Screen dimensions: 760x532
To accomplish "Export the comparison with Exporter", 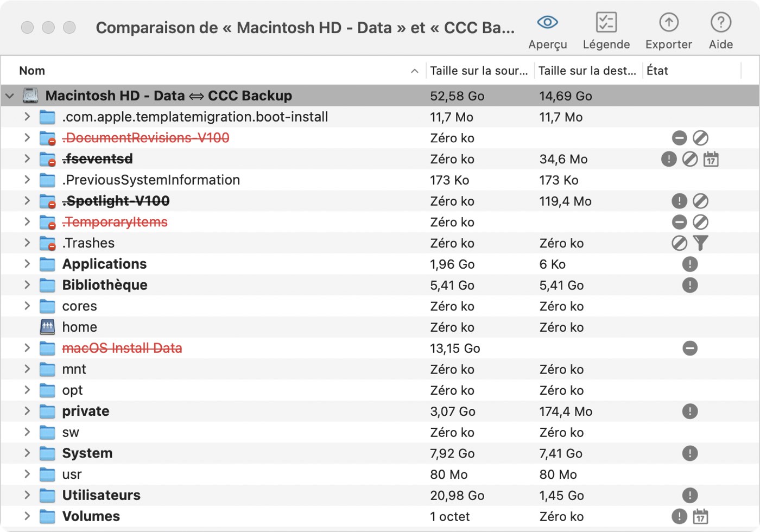I will point(668,31).
